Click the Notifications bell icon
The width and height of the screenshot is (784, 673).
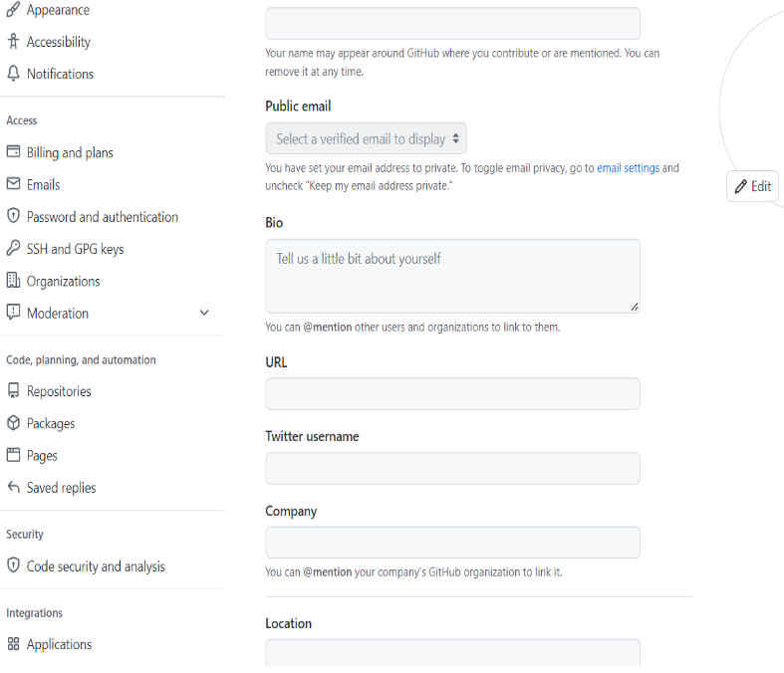13,74
